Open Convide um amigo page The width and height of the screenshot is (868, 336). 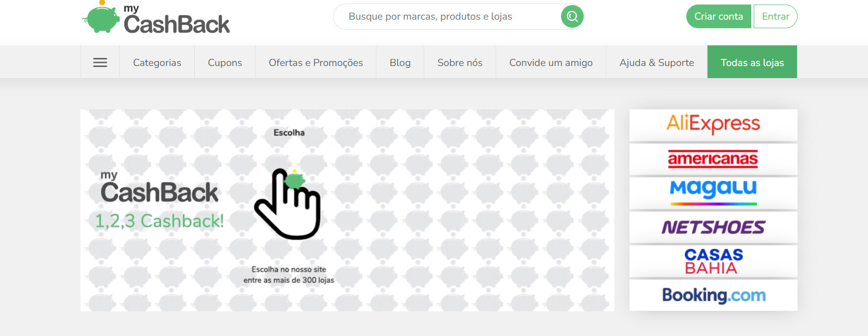(x=551, y=62)
